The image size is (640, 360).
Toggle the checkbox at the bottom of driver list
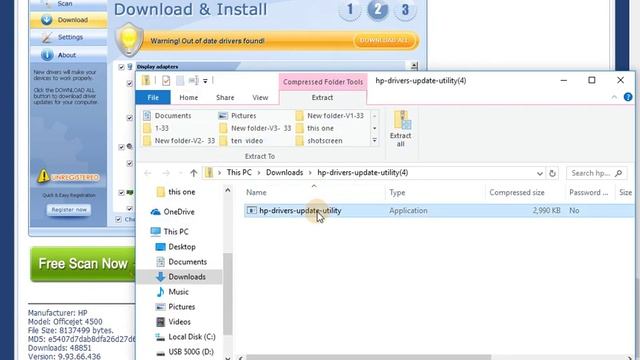tap(118, 220)
